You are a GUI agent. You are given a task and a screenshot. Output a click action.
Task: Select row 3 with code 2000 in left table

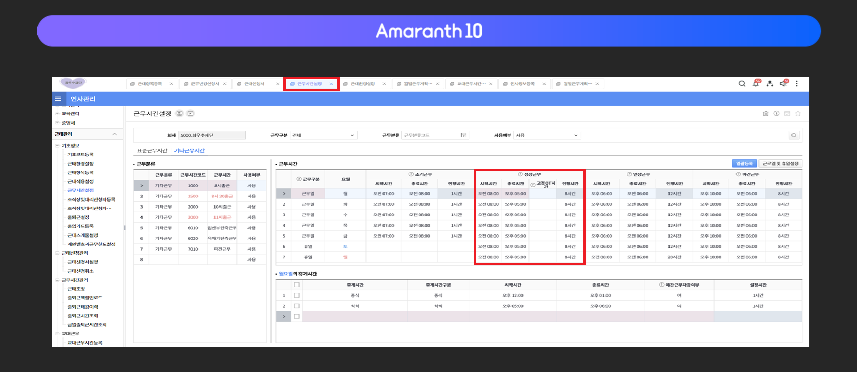point(200,208)
